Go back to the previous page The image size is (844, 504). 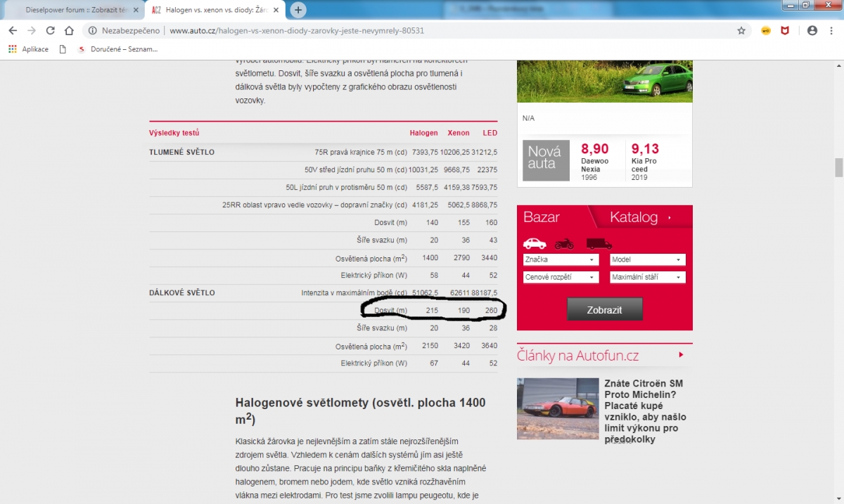[x=13, y=31]
